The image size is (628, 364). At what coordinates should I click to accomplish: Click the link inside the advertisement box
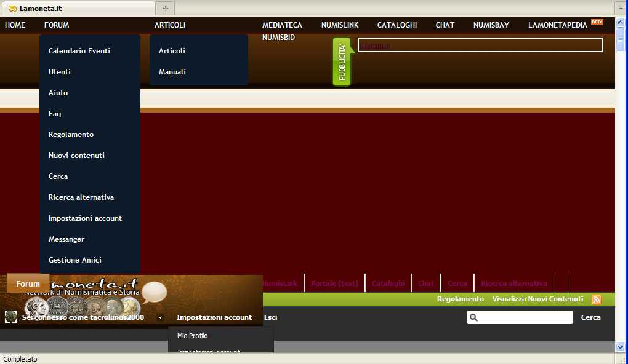click(374, 45)
